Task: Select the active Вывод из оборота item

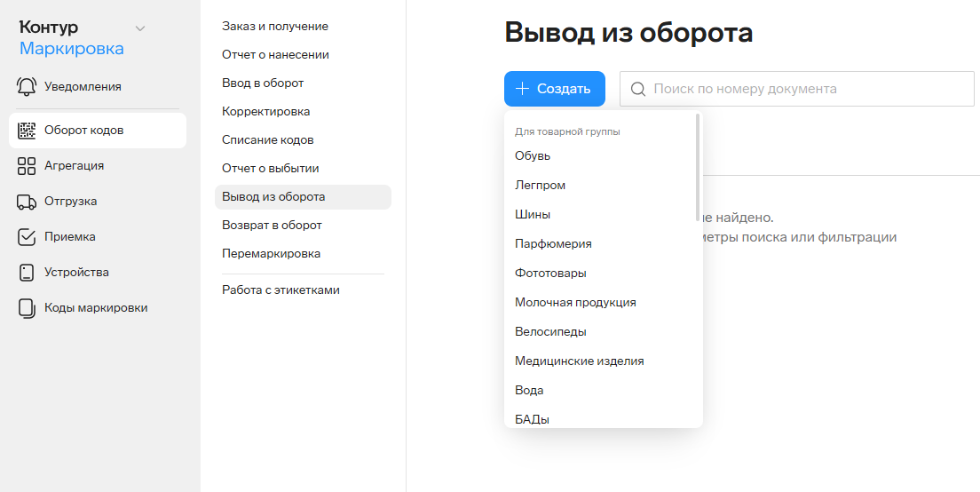Action: pos(303,197)
